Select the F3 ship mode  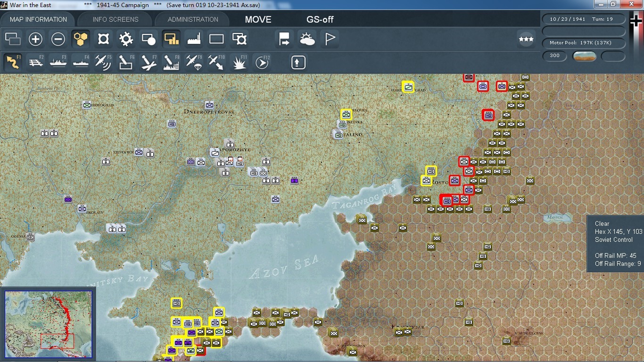tap(58, 62)
